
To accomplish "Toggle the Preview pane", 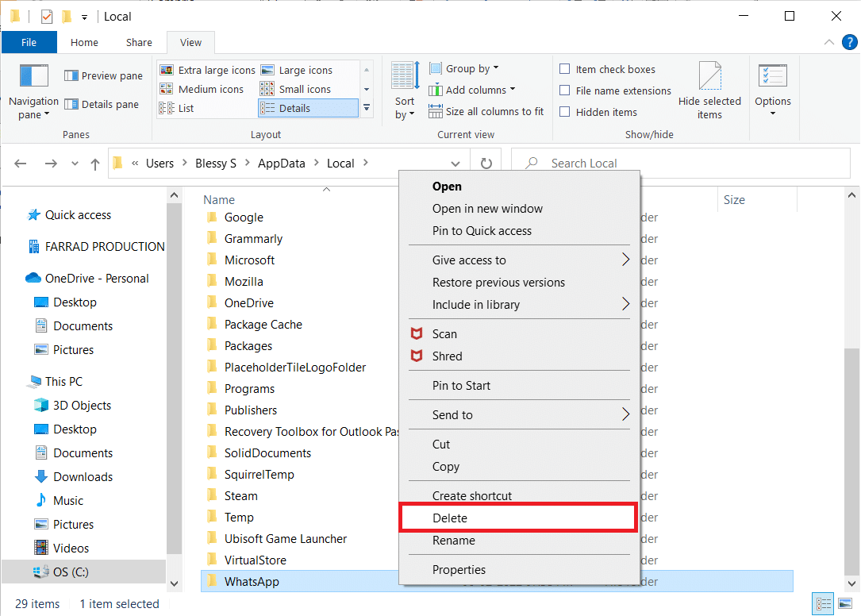I will pos(103,76).
